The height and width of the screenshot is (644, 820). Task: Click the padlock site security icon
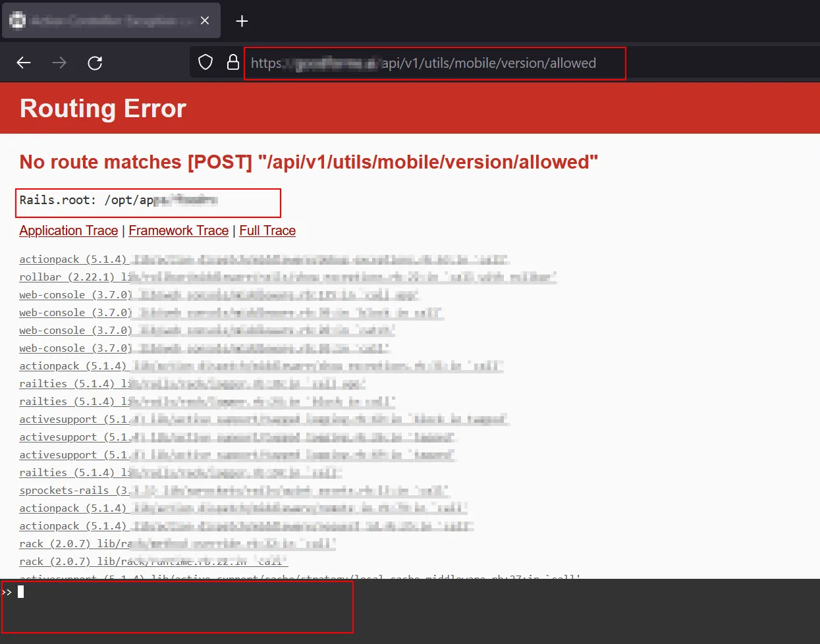tap(232, 63)
